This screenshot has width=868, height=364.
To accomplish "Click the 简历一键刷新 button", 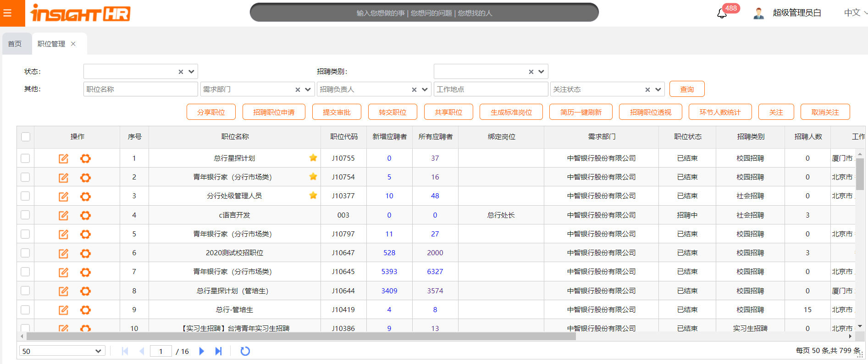I will (581, 112).
